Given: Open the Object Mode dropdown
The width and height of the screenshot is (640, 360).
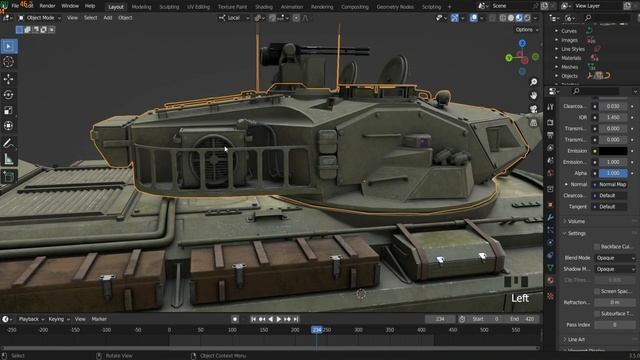Looking at the screenshot, I should (x=40, y=18).
